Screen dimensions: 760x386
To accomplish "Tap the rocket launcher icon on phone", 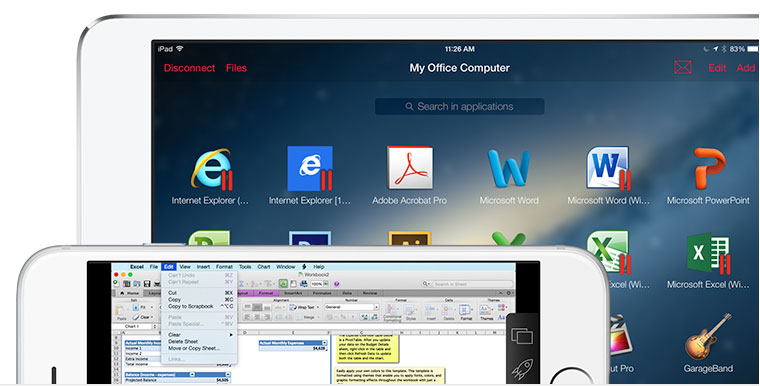I will [522, 369].
